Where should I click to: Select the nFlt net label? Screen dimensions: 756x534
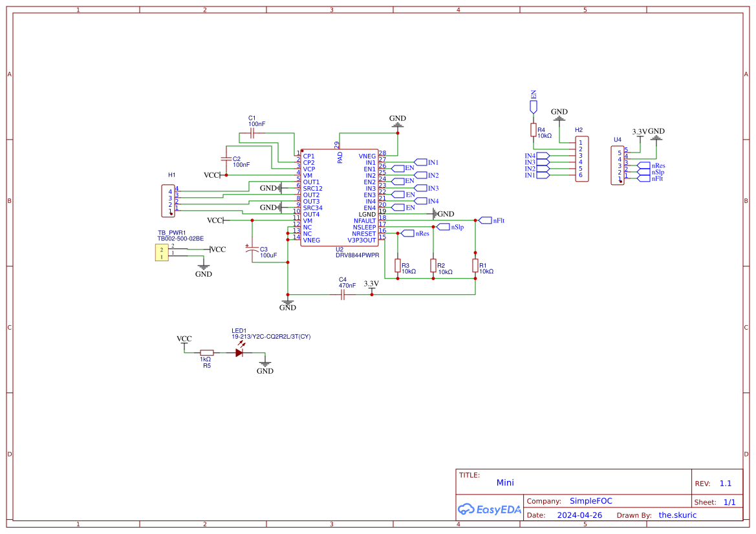485,220
